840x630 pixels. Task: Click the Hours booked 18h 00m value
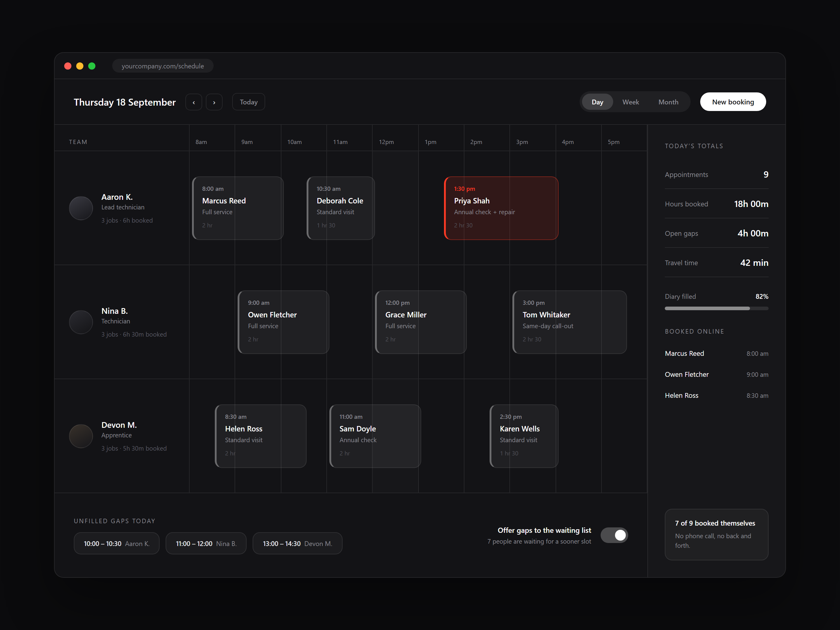pyautogui.click(x=751, y=204)
